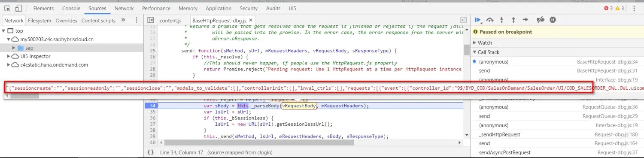This screenshot has height=158, width=644.
Task: Open the Application tab
Action: coord(219,8)
